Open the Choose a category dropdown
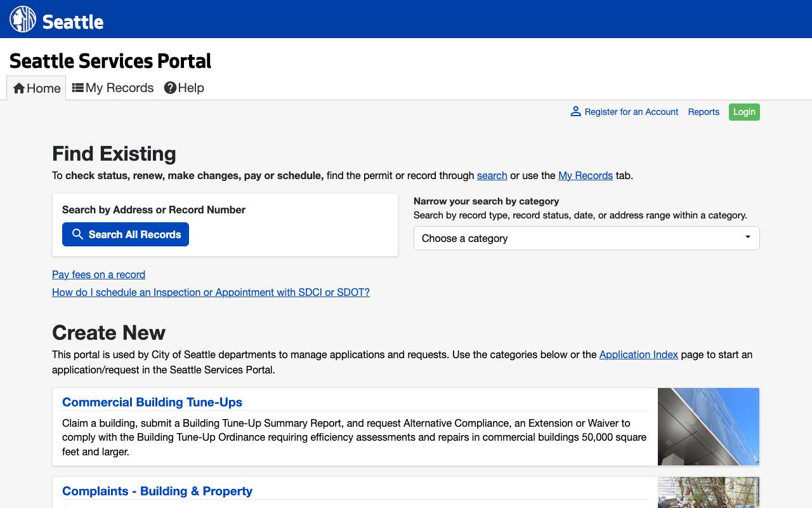The height and width of the screenshot is (508, 812). click(586, 238)
